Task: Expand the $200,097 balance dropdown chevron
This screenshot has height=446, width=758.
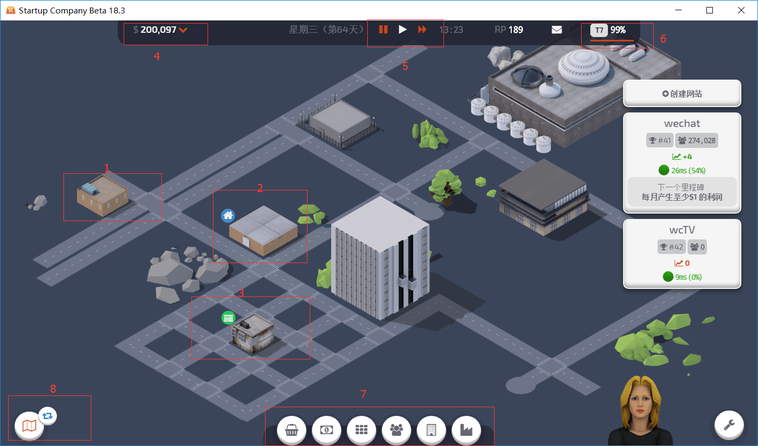Action: click(x=183, y=30)
